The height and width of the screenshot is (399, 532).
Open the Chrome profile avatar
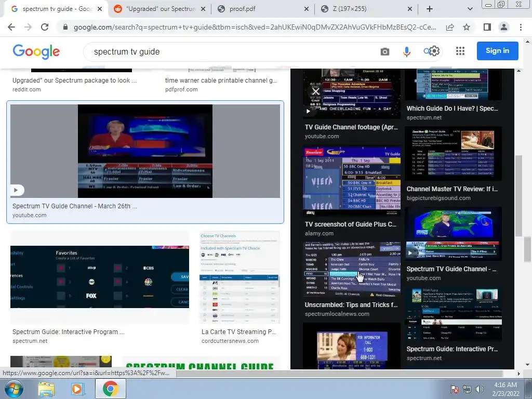click(504, 27)
